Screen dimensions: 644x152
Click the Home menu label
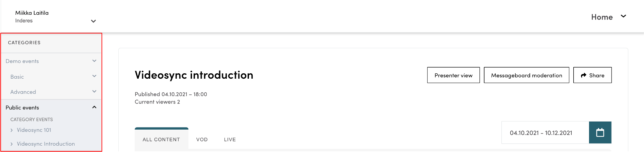click(x=601, y=17)
